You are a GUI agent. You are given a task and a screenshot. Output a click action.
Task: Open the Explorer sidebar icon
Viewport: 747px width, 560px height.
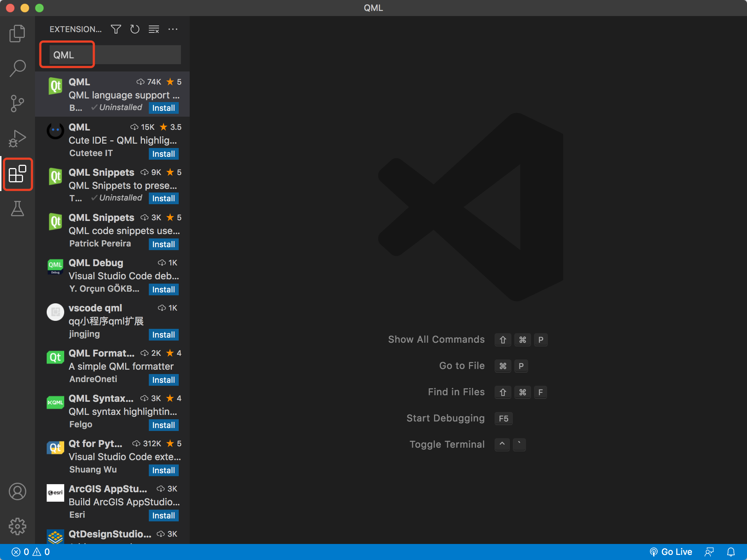pos(17,33)
